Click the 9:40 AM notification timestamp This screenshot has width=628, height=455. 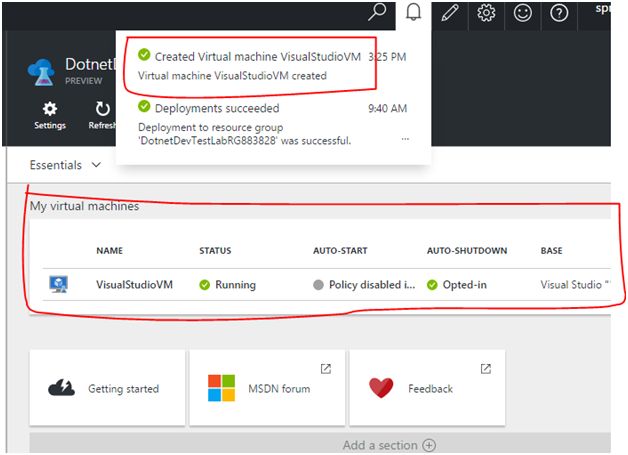click(x=387, y=109)
